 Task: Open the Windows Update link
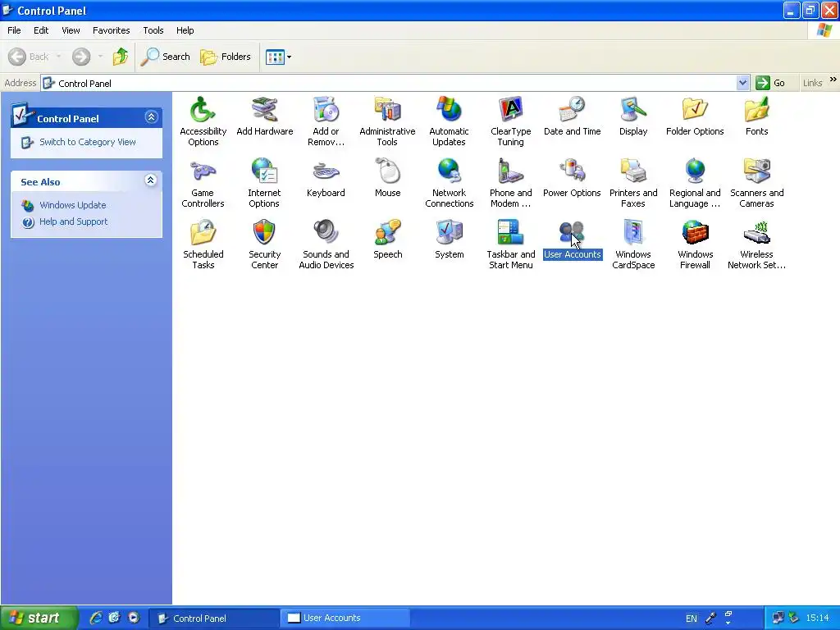(72, 205)
